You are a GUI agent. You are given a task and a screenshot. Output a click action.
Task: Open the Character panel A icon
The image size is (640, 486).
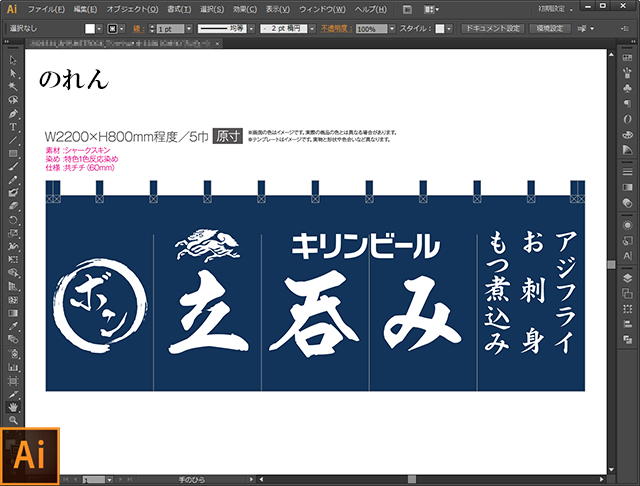[627, 256]
